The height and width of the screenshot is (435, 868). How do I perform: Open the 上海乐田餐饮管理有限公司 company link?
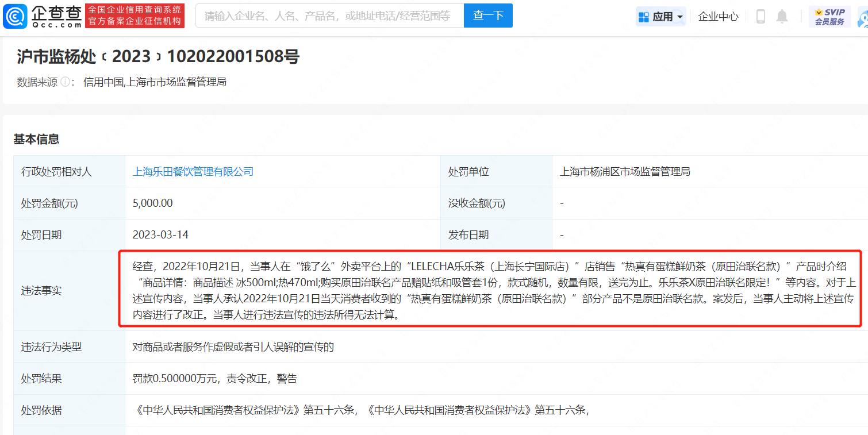(x=193, y=171)
